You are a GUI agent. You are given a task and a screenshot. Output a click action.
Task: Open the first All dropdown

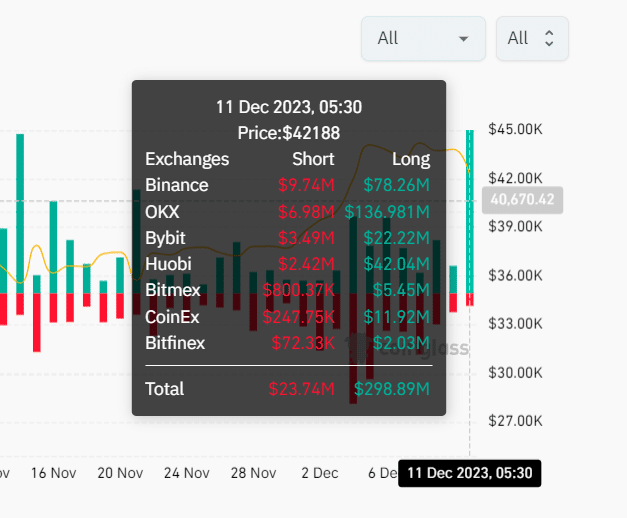click(x=423, y=38)
